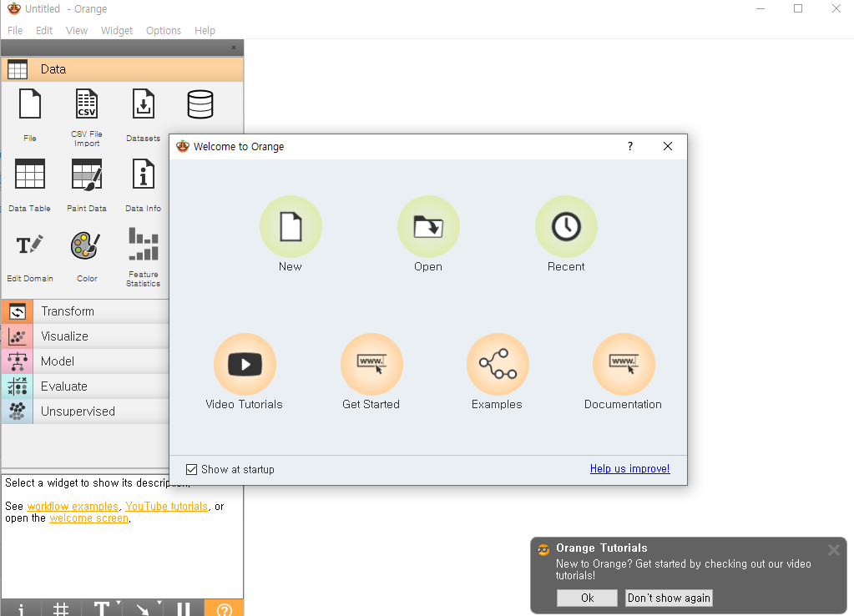Open the workflow examples link
The width and height of the screenshot is (854, 616).
pyautogui.click(x=73, y=506)
